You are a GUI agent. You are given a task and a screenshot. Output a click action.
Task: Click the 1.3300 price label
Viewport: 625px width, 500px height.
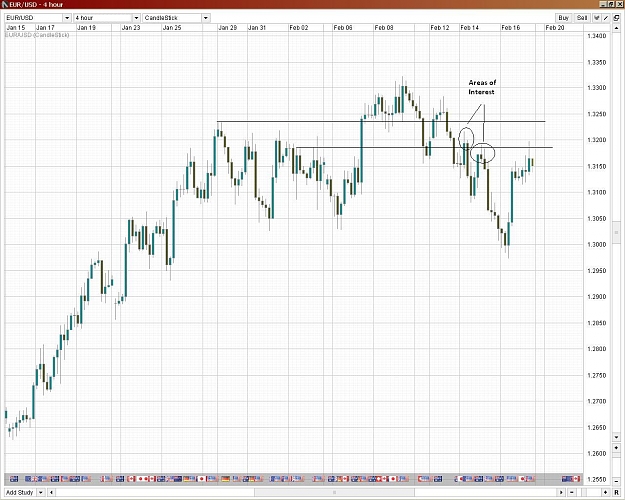(x=597, y=88)
